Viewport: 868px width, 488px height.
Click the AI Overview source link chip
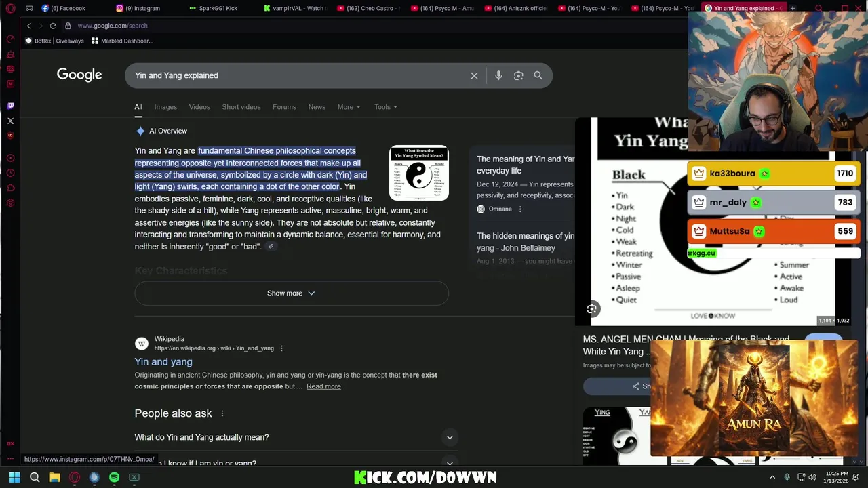[271, 247]
